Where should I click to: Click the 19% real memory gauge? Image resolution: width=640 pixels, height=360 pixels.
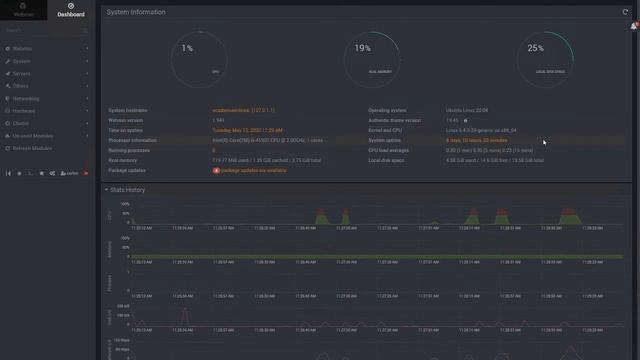(x=372, y=59)
